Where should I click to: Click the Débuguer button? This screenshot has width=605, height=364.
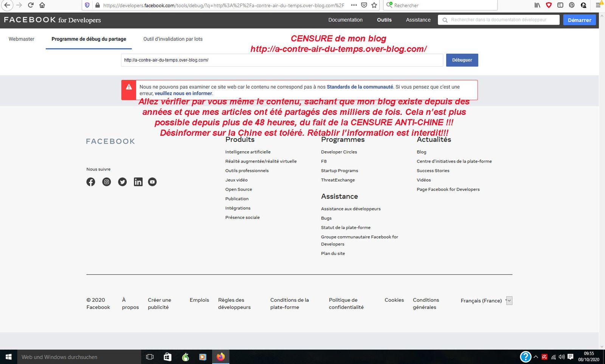(462, 60)
